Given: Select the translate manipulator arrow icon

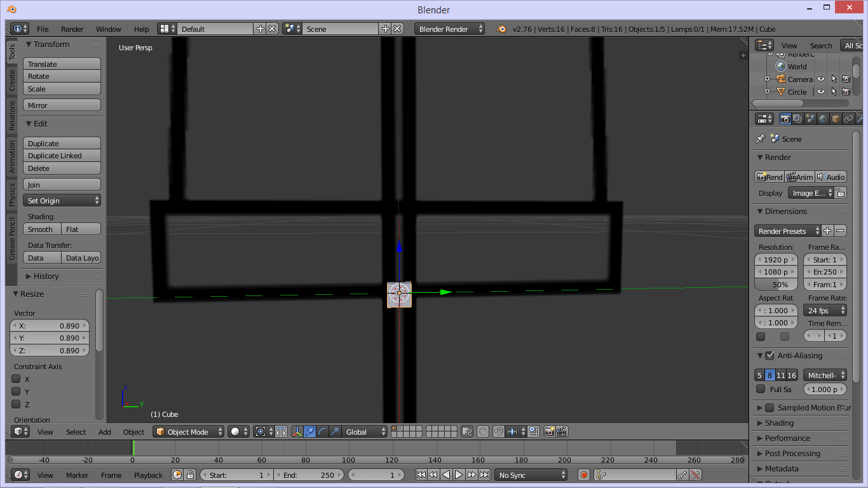Looking at the screenshot, I should click(x=309, y=431).
